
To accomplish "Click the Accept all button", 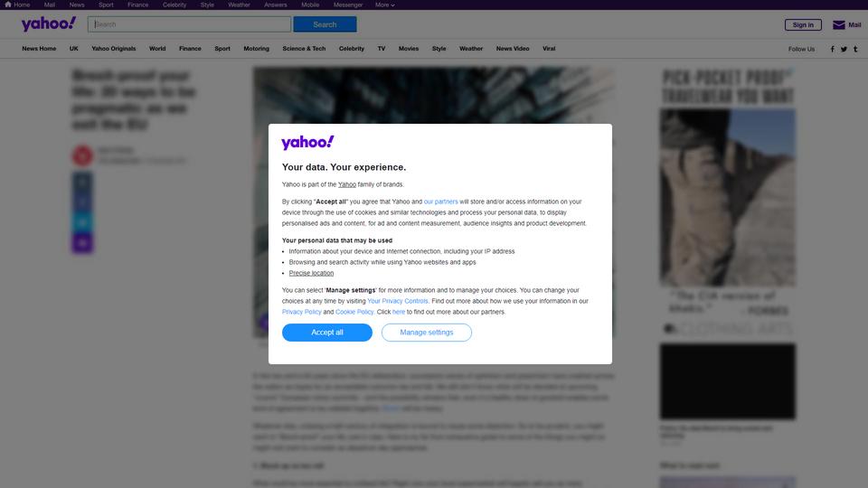I will click(x=327, y=333).
